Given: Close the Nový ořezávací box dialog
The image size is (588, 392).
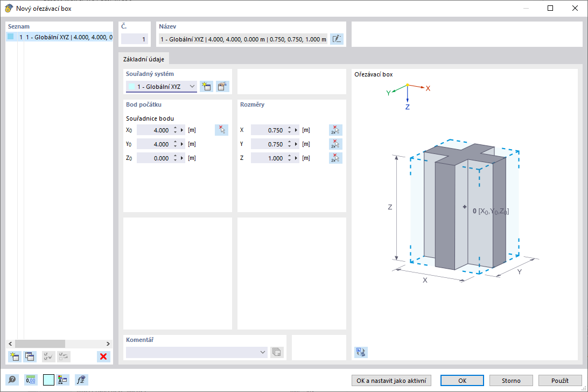Looking at the screenshot, I should pos(575,8).
